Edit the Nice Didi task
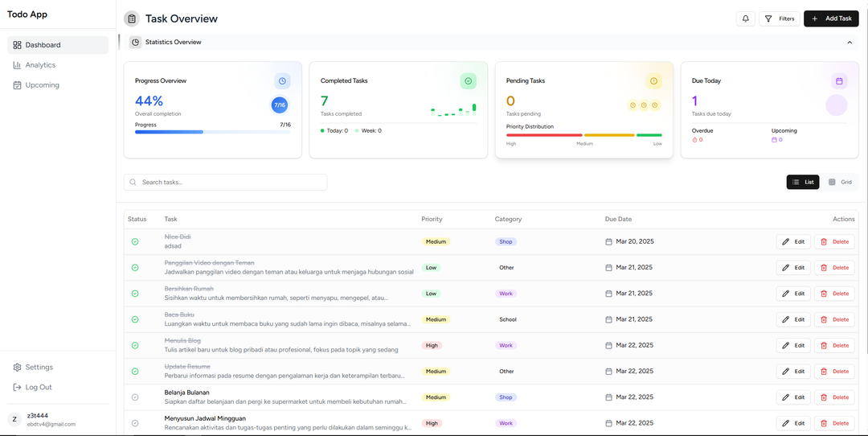This screenshot has width=868, height=436. click(793, 242)
